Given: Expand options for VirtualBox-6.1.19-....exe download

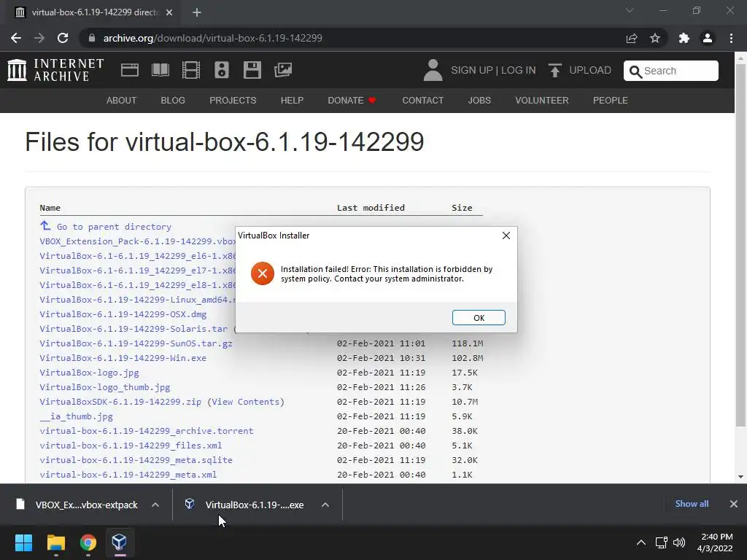Looking at the screenshot, I should click(325, 505).
